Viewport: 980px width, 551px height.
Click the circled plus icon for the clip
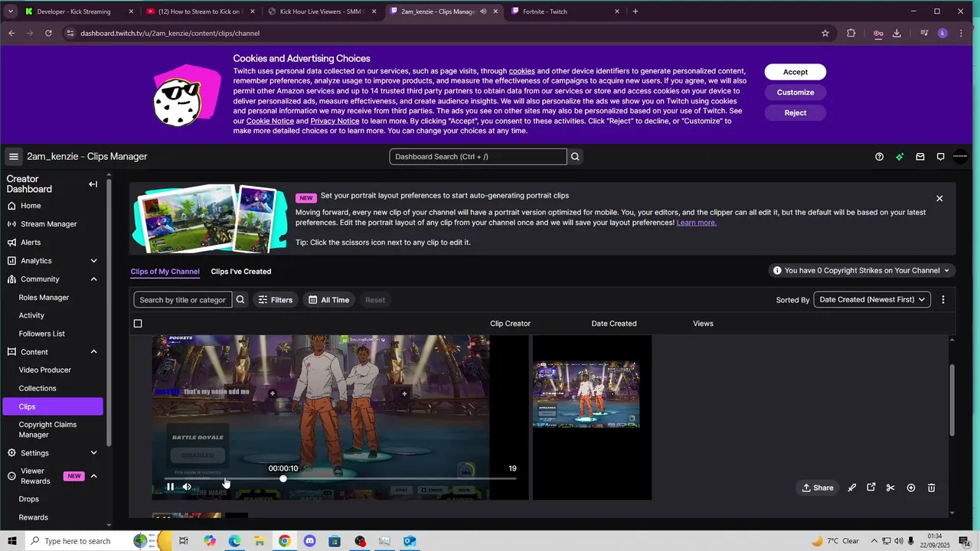point(911,487)
